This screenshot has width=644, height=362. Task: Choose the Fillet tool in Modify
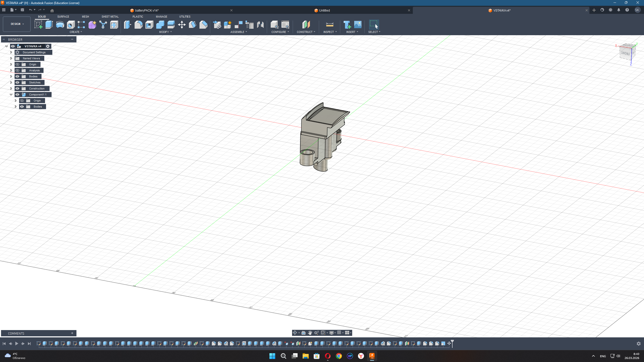click(x=138, y=25)
